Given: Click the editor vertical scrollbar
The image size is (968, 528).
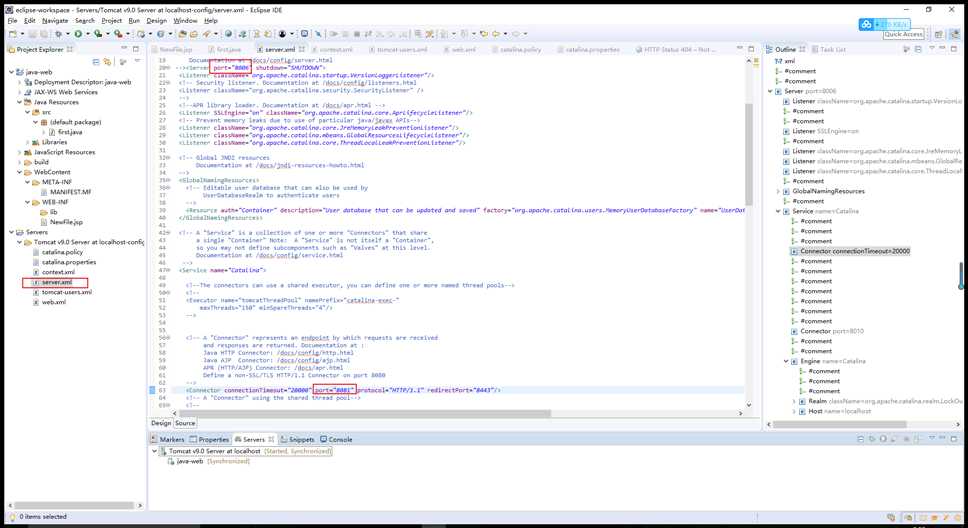Looking at the screenshot, I should click(749, 155).
